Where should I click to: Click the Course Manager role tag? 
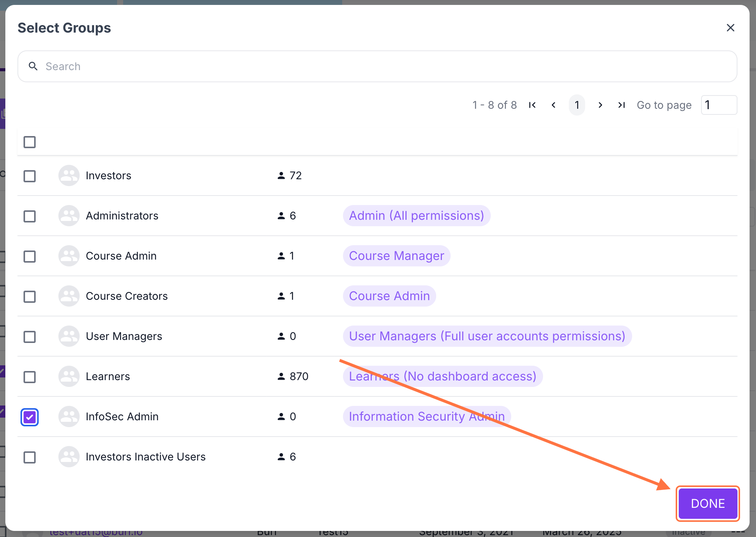(x=396, y=256)
